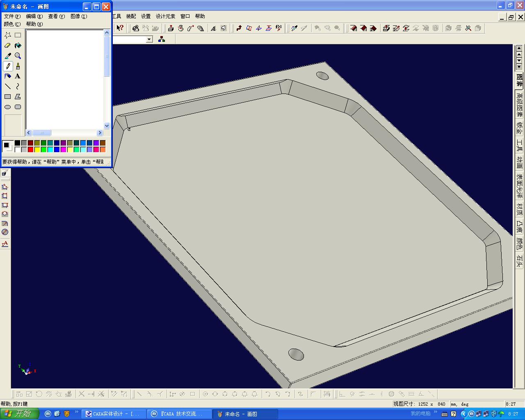Screen dimensions: 525x420
Task: Select the Ellipse tool in Paint
Action: coord(7,107)
